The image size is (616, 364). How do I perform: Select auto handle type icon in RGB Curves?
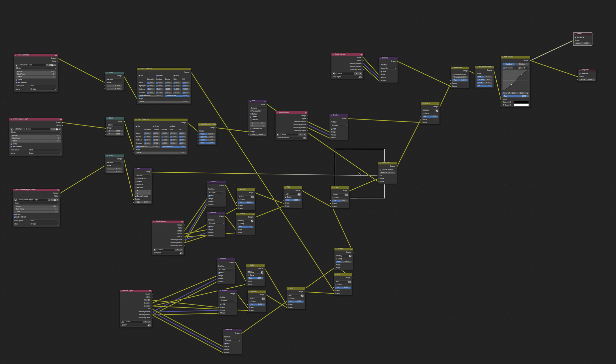tap(504, 93)
